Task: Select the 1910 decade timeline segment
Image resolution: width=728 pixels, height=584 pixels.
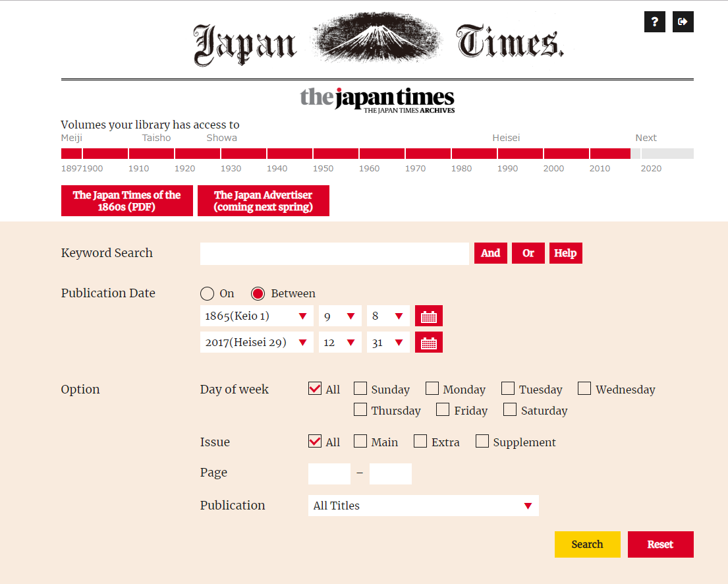Action: (152, 154)
